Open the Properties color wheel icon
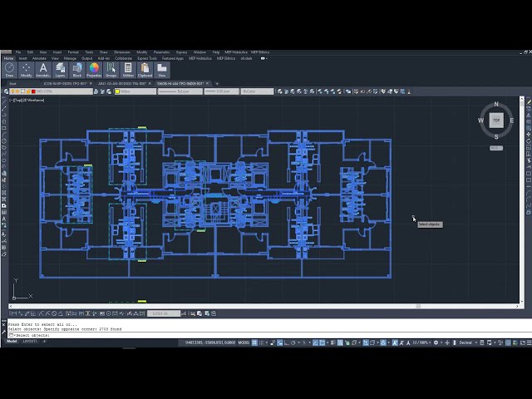The width and height of the screenshot is (532, 399). [x=94, y=69]
